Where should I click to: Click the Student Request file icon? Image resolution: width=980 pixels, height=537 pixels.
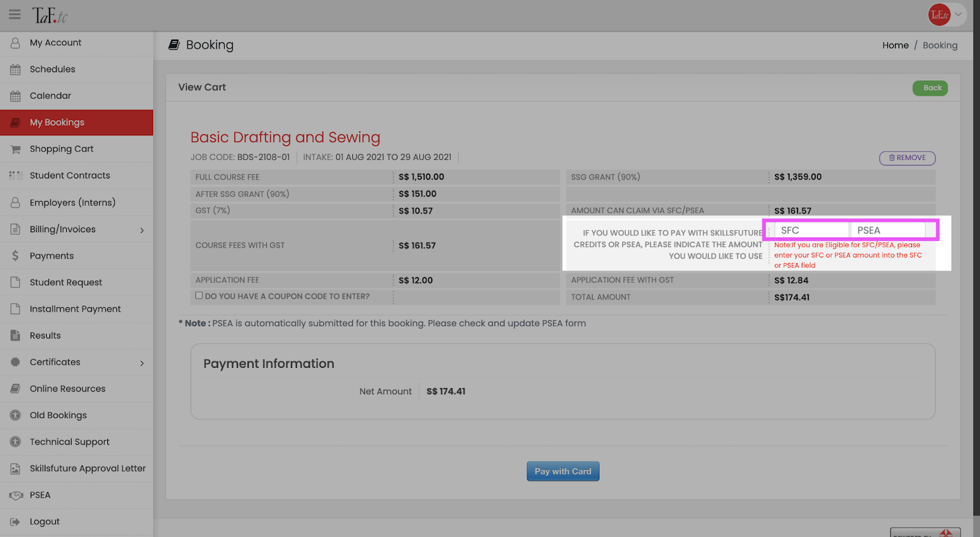click(15, 282)
